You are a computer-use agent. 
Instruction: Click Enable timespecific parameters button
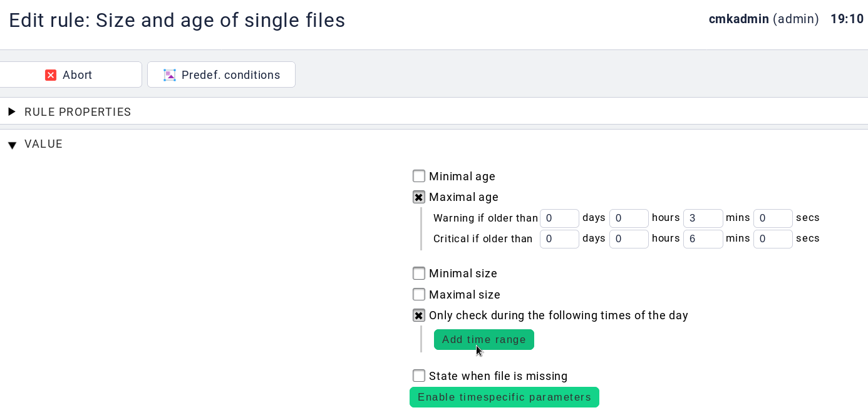[x=504, y=397]
